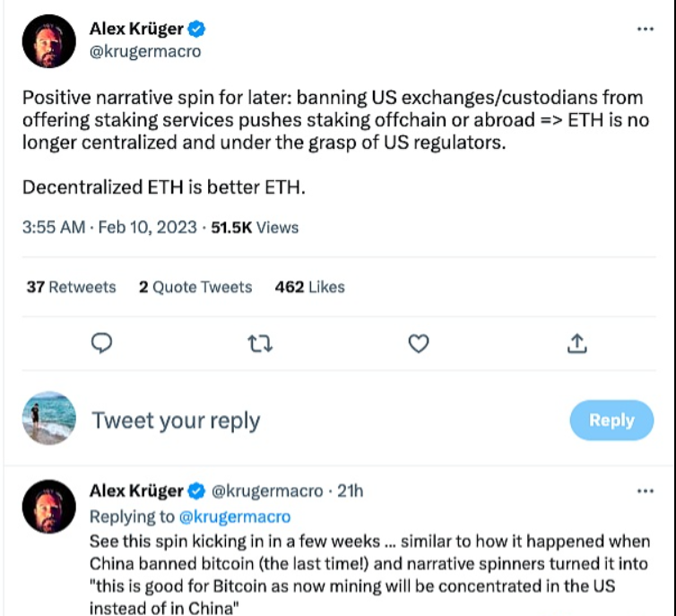Click the 3:55 AM · Feb 10, 2023 timestamp
The height and width of the screenshot is (616, 676).
[x=109, y=228]
